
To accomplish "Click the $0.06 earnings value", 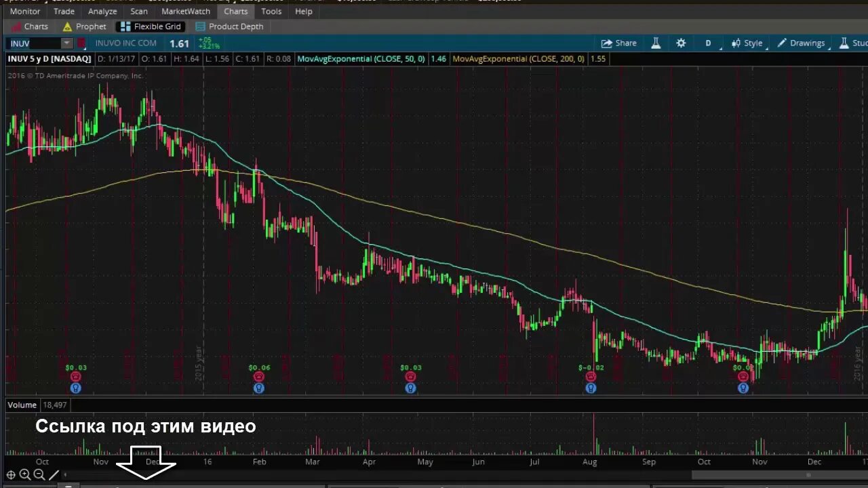I will [259, 367].
